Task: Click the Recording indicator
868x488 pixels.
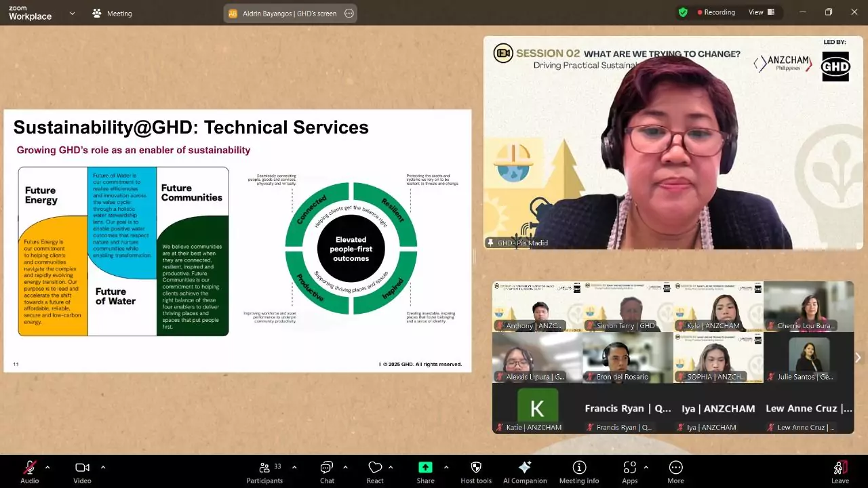Action: [x=716, y=12]
